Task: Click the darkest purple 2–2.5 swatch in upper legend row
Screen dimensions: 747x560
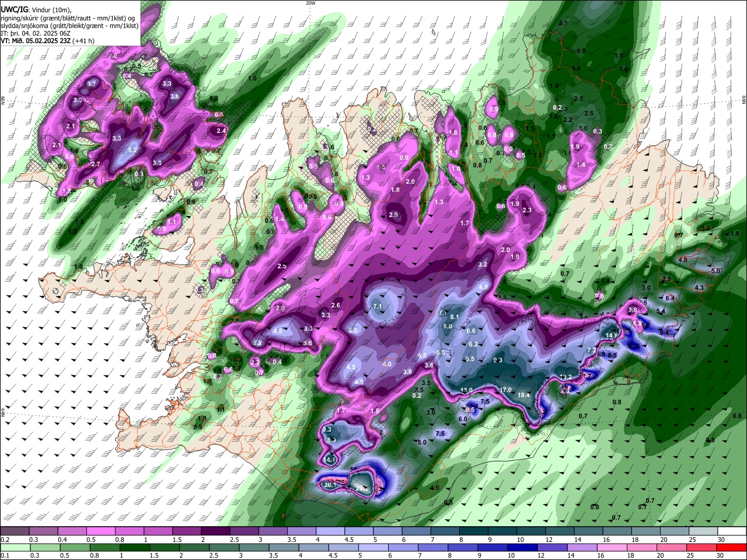Action: 215,531
